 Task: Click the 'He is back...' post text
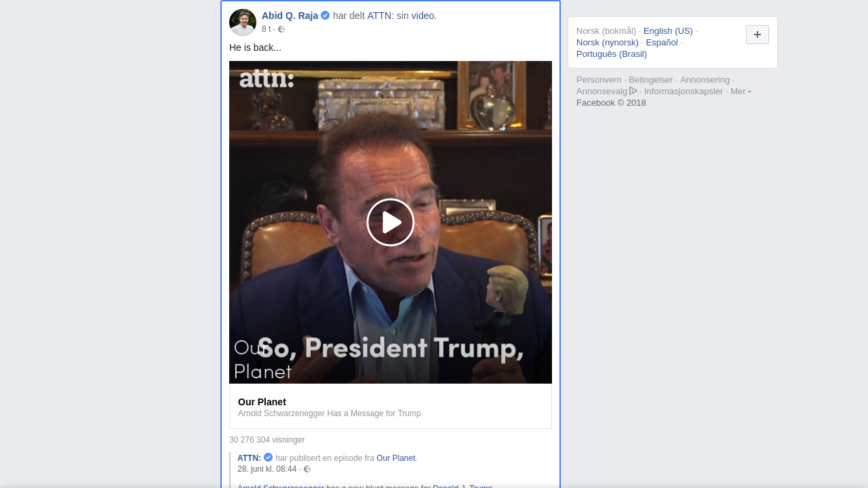click(x=255, y=47)
